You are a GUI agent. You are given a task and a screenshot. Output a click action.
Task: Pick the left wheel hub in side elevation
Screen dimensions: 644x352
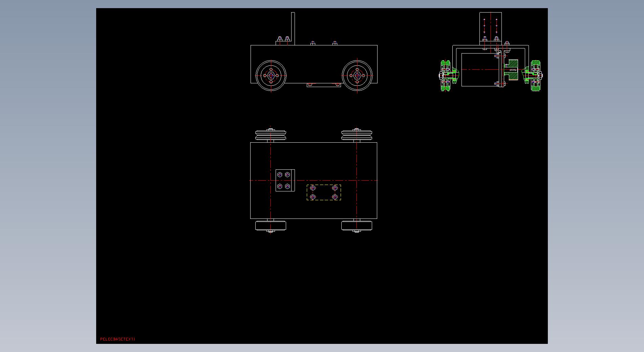point(271,76)
